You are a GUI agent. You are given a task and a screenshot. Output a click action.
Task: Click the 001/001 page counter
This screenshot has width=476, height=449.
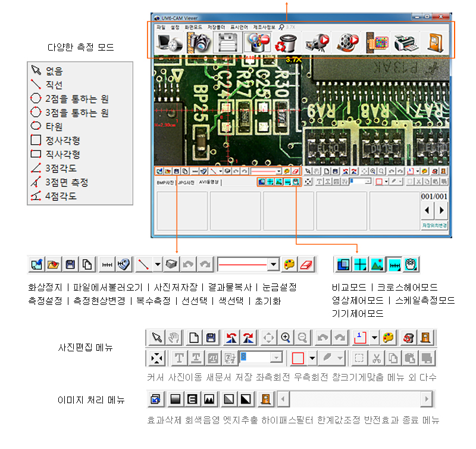point(434,197)
